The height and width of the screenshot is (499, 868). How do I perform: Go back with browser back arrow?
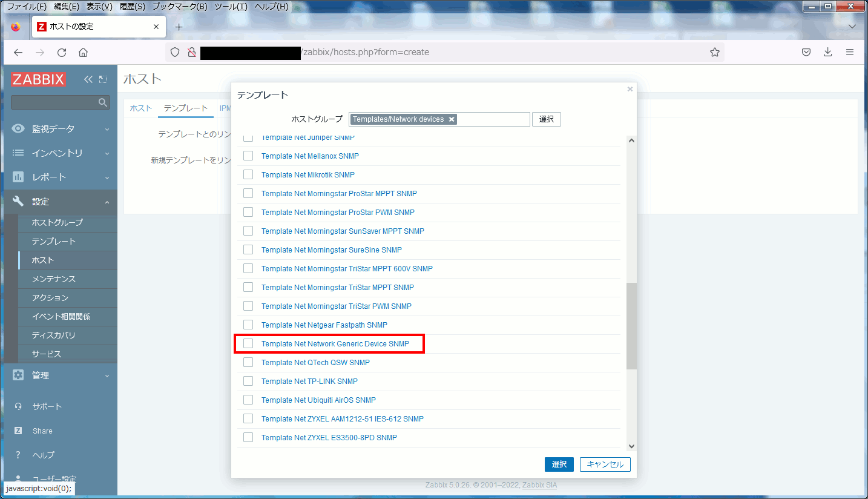[18, 52]
